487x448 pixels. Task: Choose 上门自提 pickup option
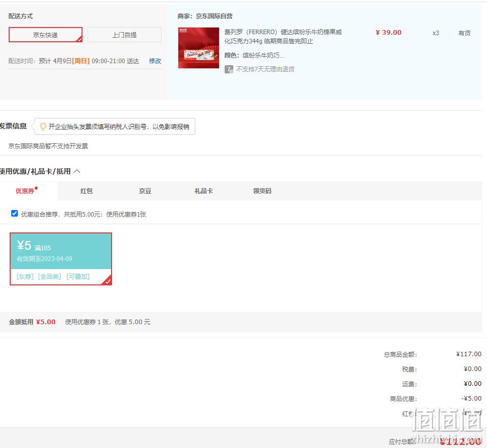click(x=124, y=35)
